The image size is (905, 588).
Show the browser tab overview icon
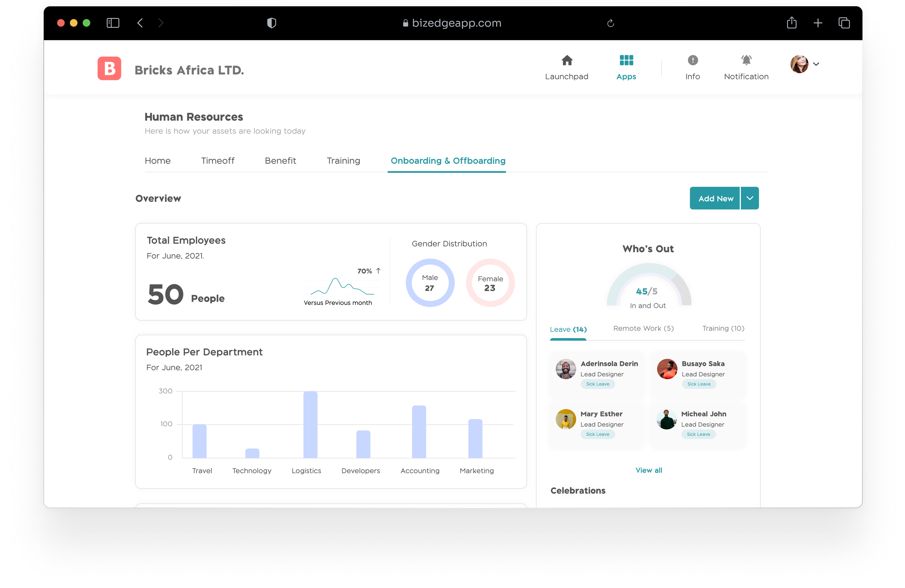844,23
